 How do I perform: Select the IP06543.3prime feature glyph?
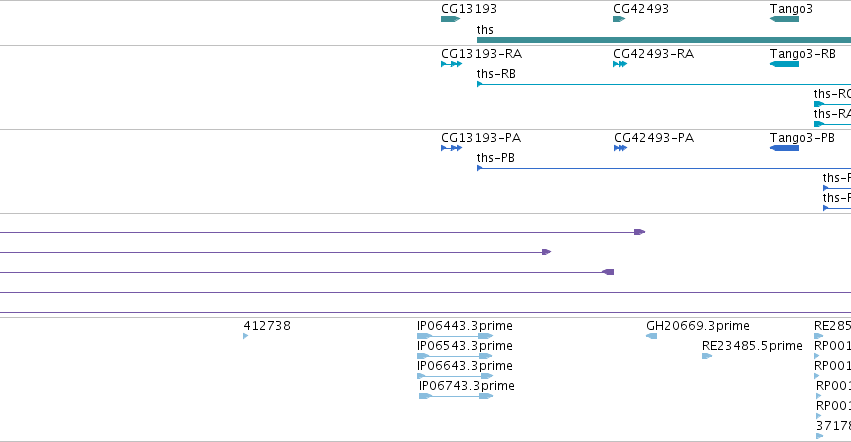click(455, 356)
